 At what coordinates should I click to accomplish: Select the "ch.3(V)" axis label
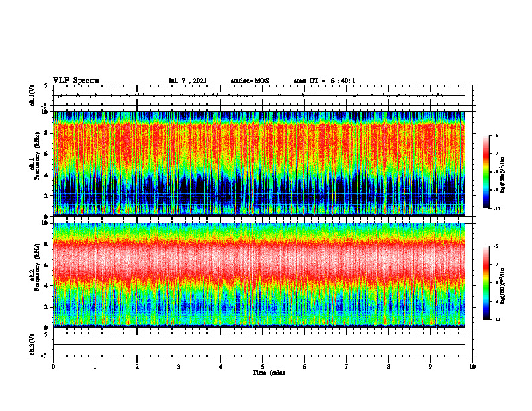coord(32,345)
